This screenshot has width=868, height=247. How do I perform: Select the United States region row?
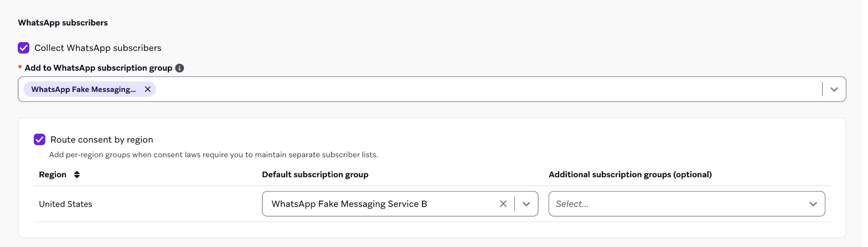432,204
